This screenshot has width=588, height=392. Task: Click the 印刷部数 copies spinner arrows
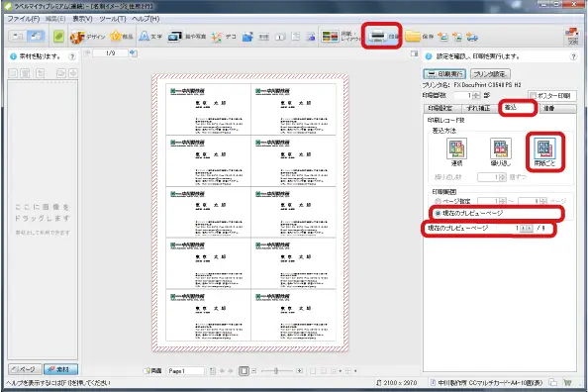point(476,96)
